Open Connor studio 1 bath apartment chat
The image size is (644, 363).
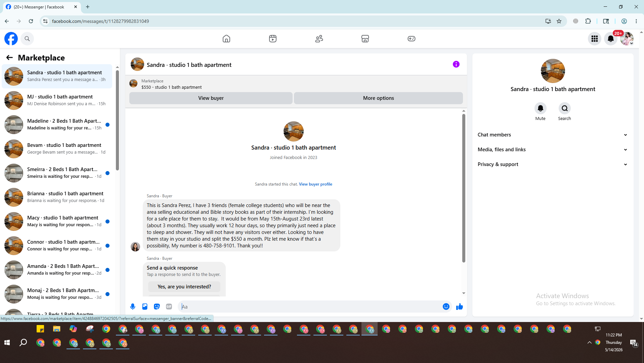(57, 246)
